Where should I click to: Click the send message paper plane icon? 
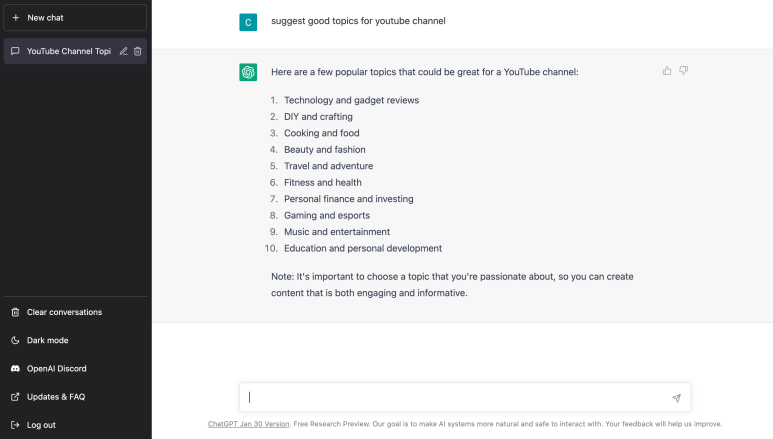pos(676,398)
